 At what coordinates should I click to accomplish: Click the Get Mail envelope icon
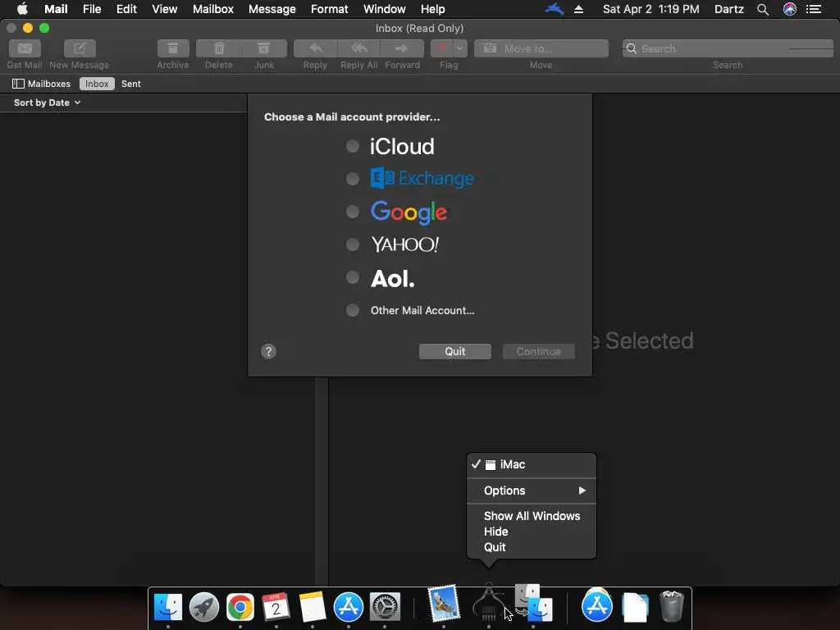[x=25, y=48]
